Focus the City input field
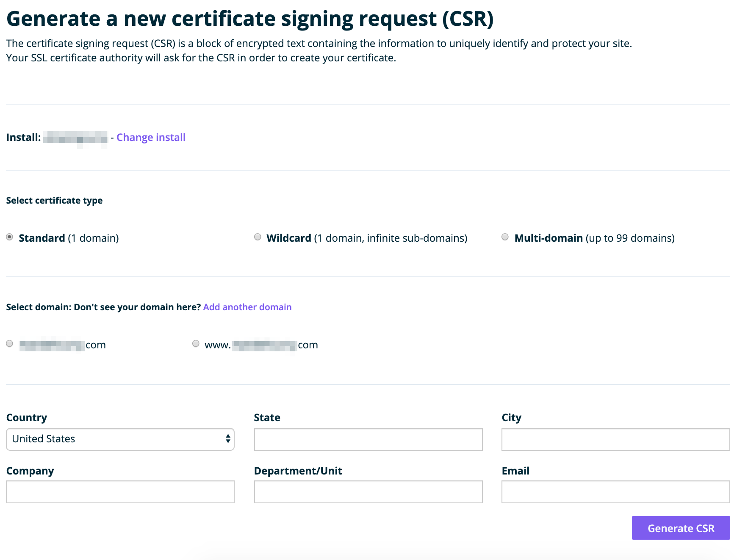The width and height of the screenshot is (748, 560). [x=615, y=439]
